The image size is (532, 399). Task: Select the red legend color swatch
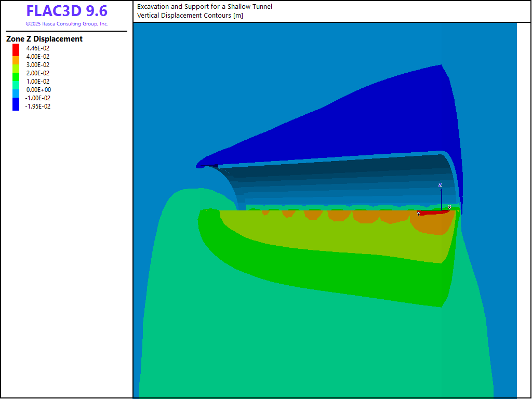[x=16, y=48]
